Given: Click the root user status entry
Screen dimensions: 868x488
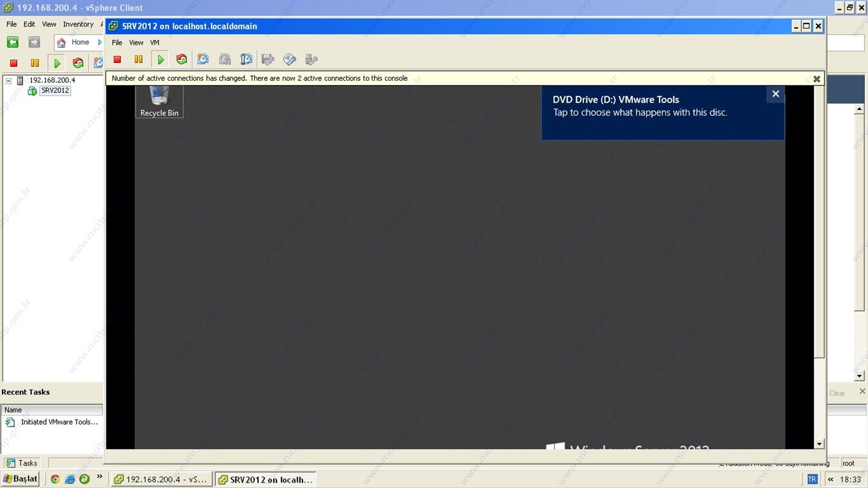Looking at the screenshot, I should 848,463.
